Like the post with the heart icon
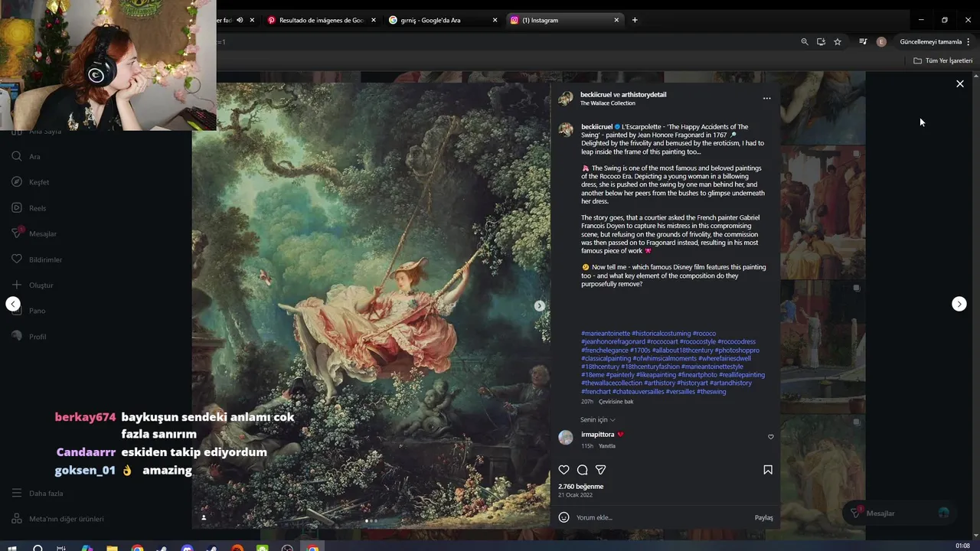 click(563, 470)
